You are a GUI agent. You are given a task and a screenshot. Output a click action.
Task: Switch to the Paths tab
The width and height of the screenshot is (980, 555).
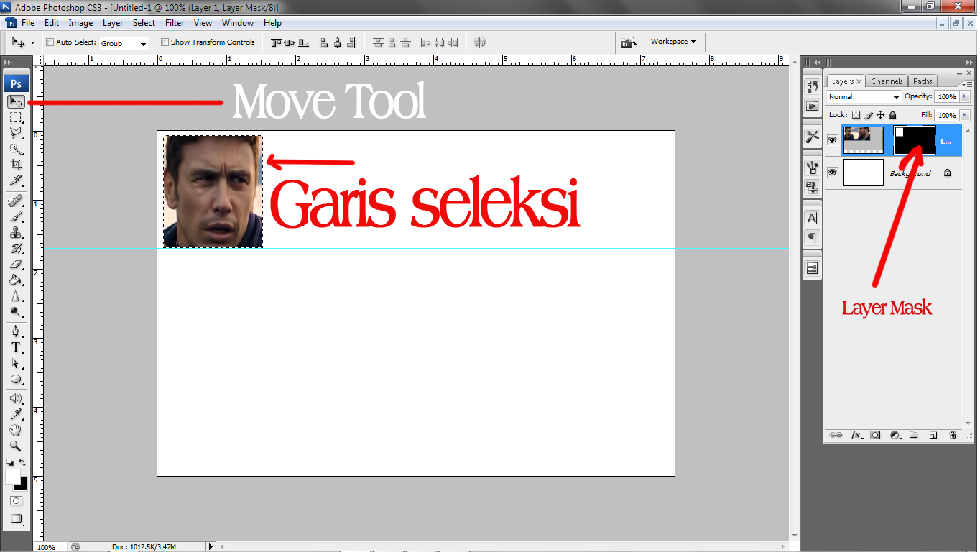[923, 81]
